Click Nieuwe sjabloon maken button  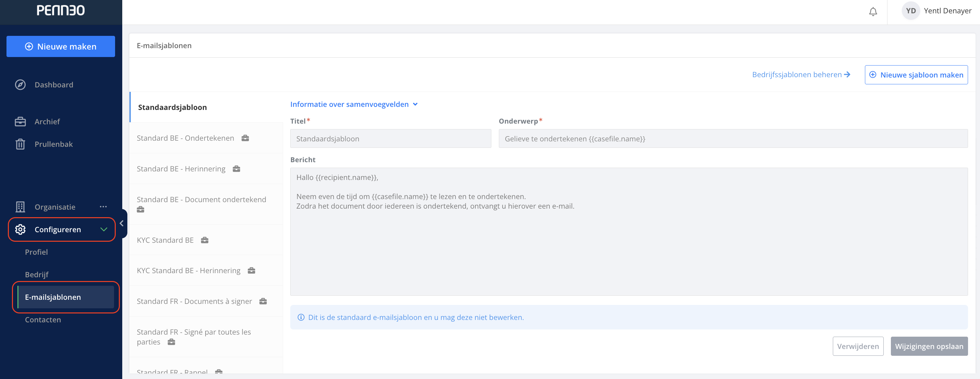tap(916, 74)
